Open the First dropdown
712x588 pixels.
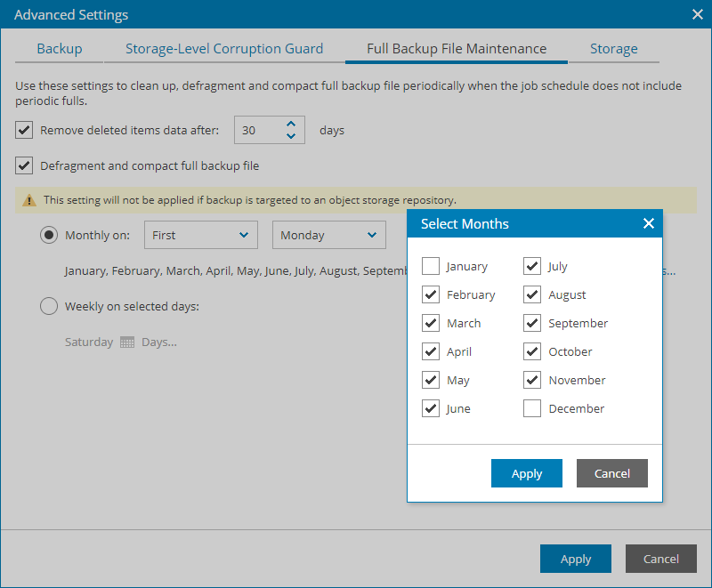pos(200,235)
